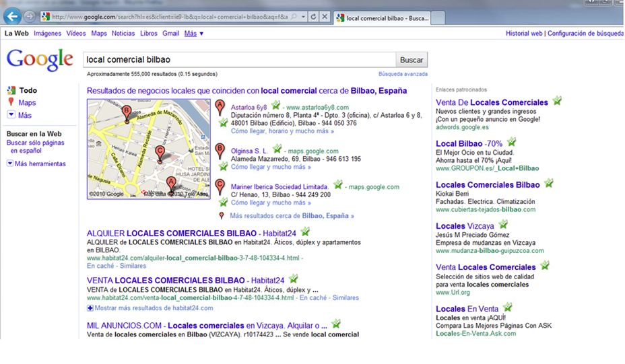Click red marker C beside Mariner Iberica listing

[x=220, y=187]
